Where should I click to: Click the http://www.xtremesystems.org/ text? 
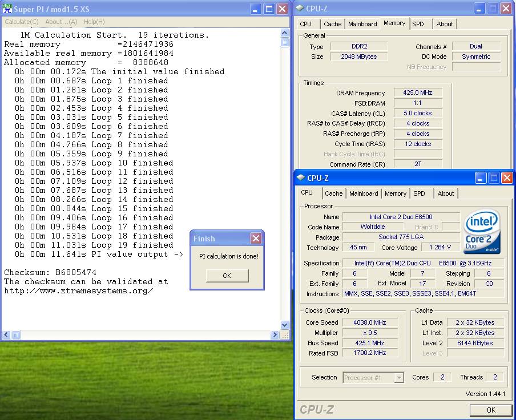tap(78, 290)
